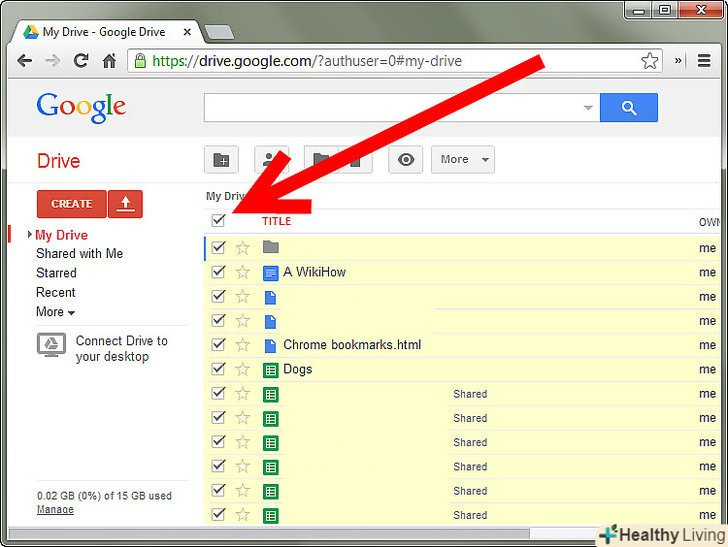Expand More in the left sidebar
Image resolution: width=728 pixels, height=547 pixels.
coord(55,312)
